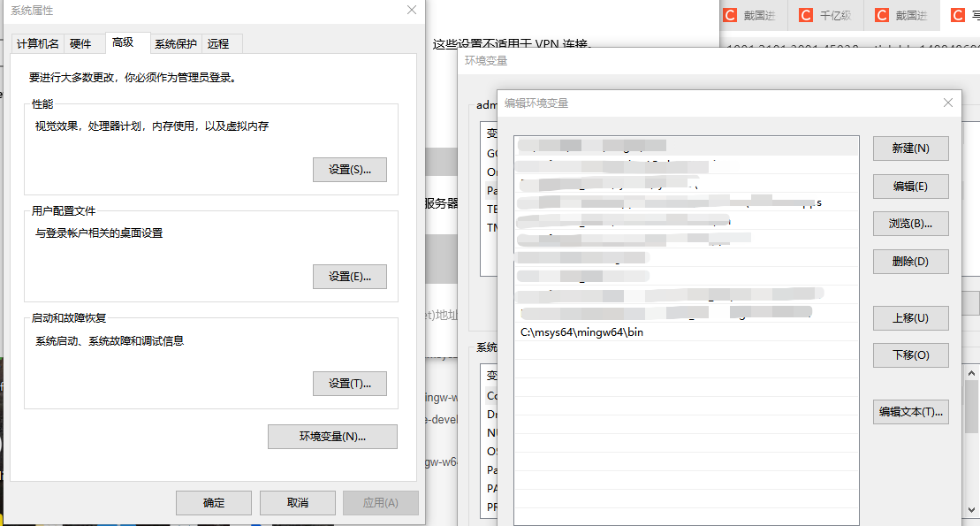Click 新建(N) to add a path entry
This screenshot has height=526, width=980.
coord(910,149)
